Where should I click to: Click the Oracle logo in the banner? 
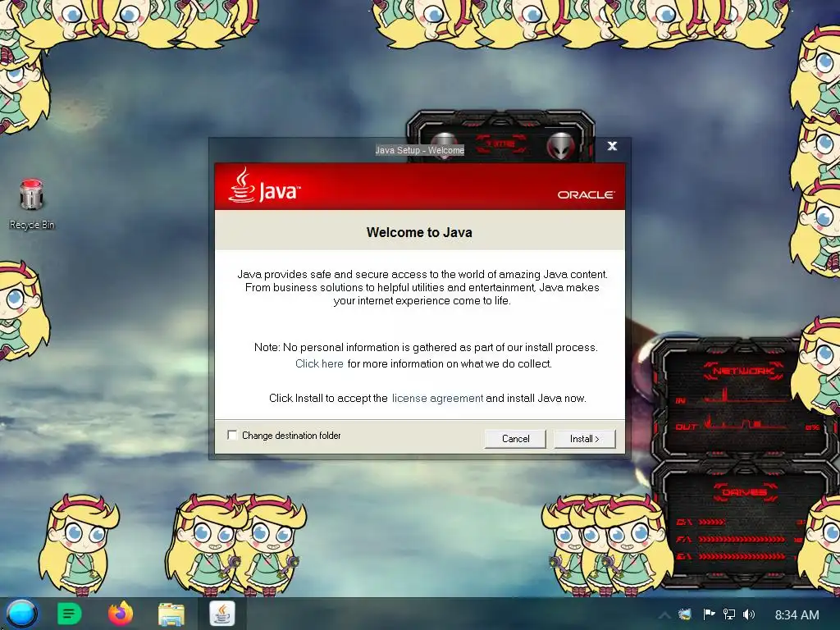click(x=586, y=194)
